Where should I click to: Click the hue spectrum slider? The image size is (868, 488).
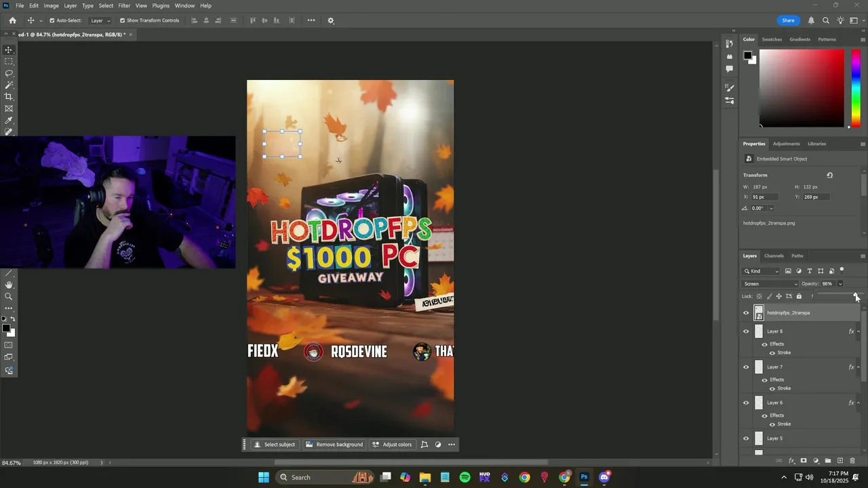[x=856, y=87]
